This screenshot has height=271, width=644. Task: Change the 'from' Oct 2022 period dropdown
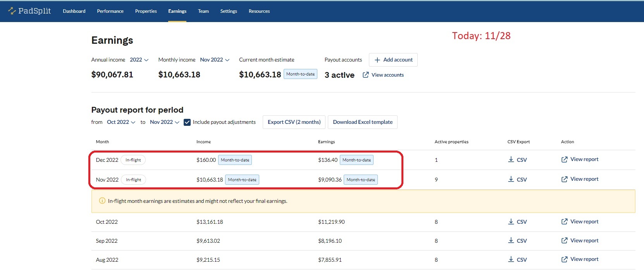[121, 122]
